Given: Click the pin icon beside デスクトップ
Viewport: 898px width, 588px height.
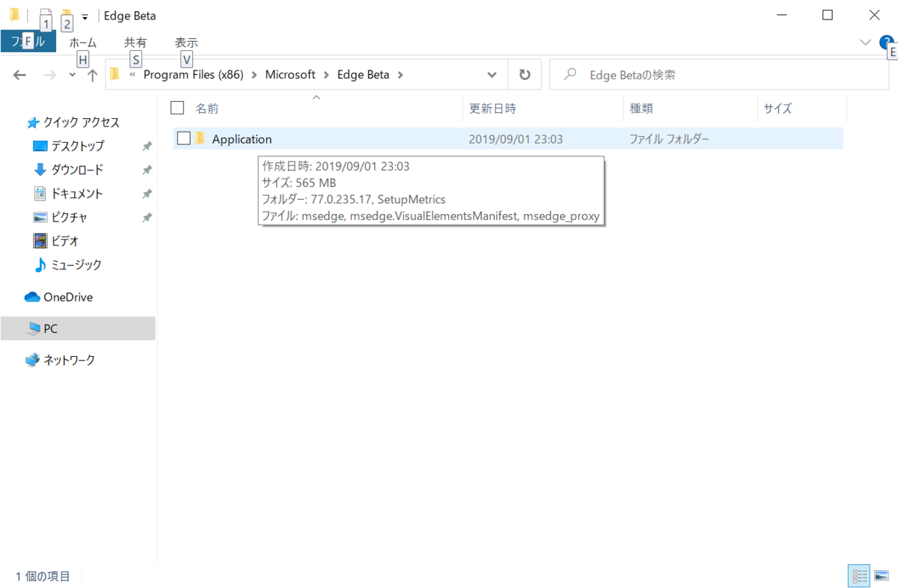Looking at the screenshot, I should (x=147, y=146).
